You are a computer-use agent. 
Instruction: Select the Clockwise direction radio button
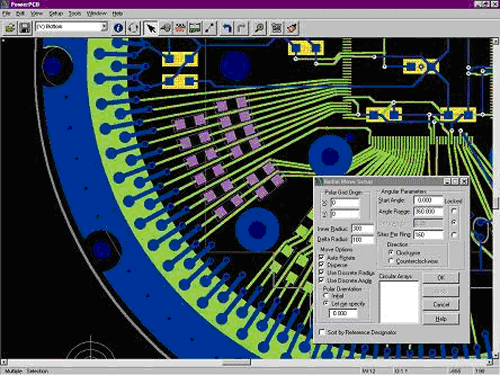click(392, 253)
